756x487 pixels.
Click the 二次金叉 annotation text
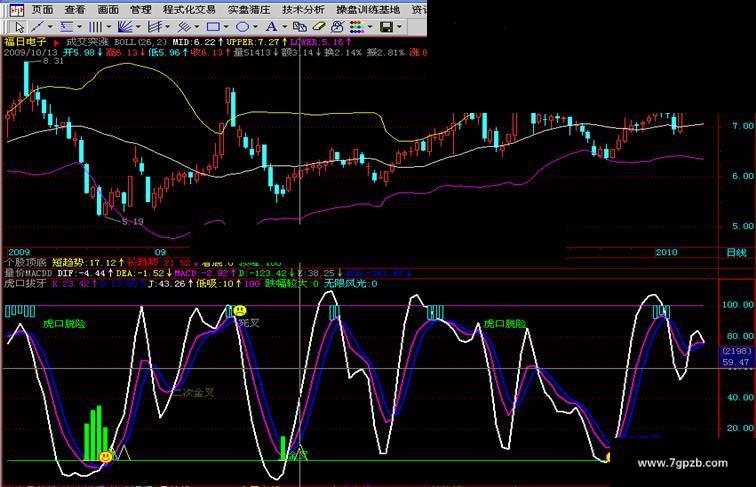pyautogui.click(x=194, y=393)
